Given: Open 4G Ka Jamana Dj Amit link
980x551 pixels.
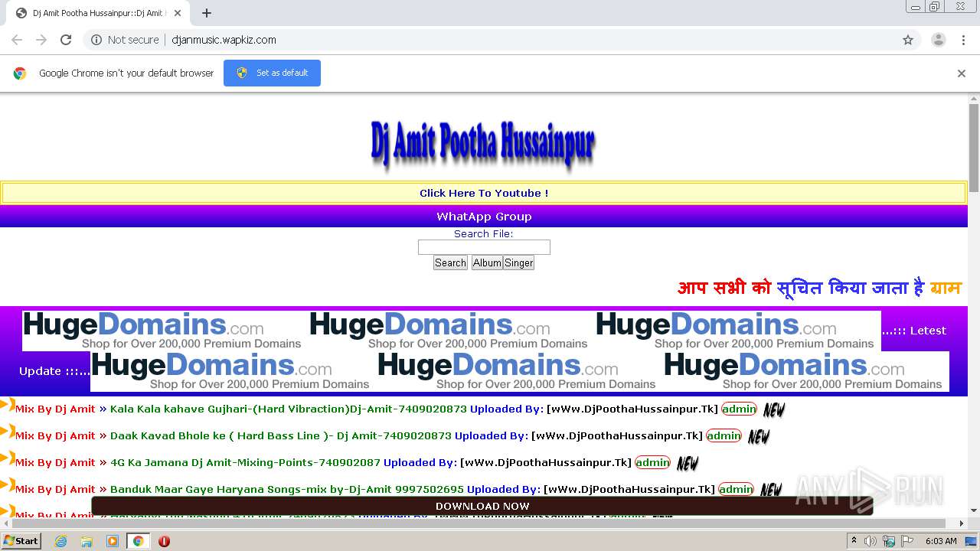Looking at the screenshot, I should (x=245, y=463).
